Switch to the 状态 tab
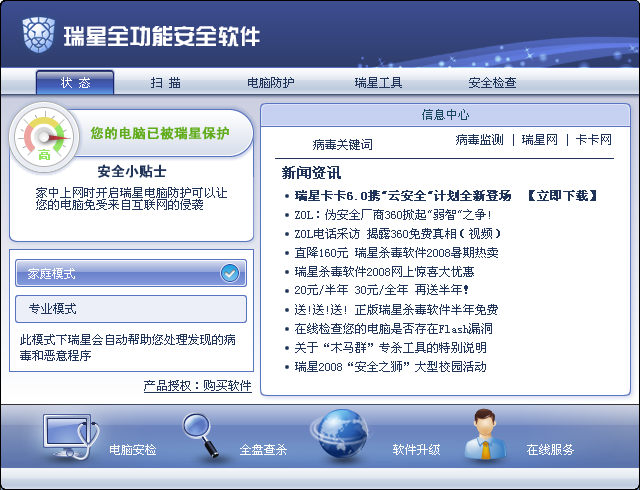 click(75, 82)
